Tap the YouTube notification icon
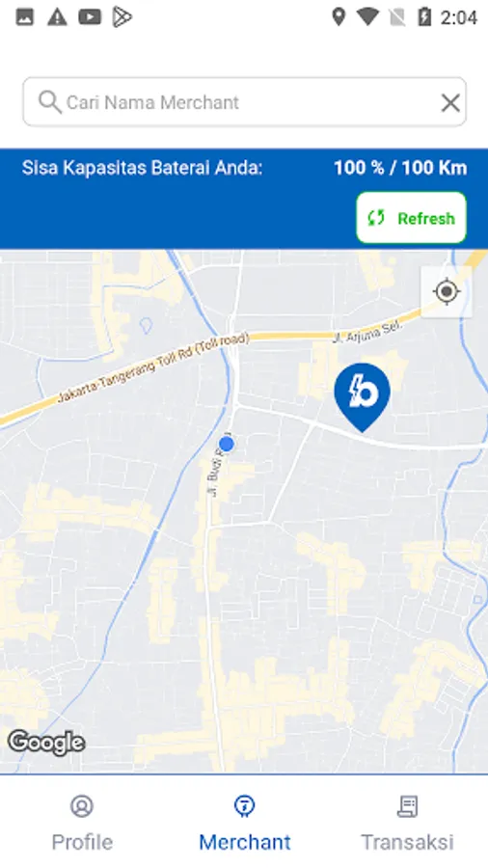488x868 pixels. coord(90,17)
